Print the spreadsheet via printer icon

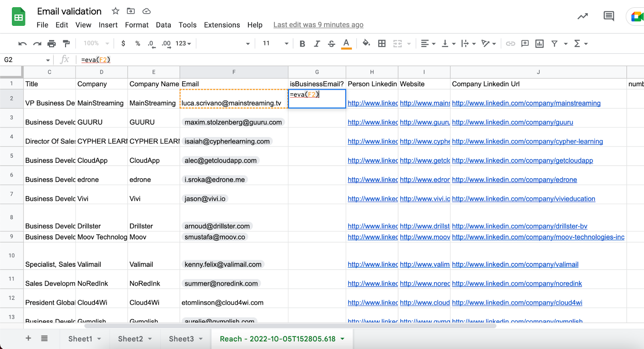pos(52,44)
